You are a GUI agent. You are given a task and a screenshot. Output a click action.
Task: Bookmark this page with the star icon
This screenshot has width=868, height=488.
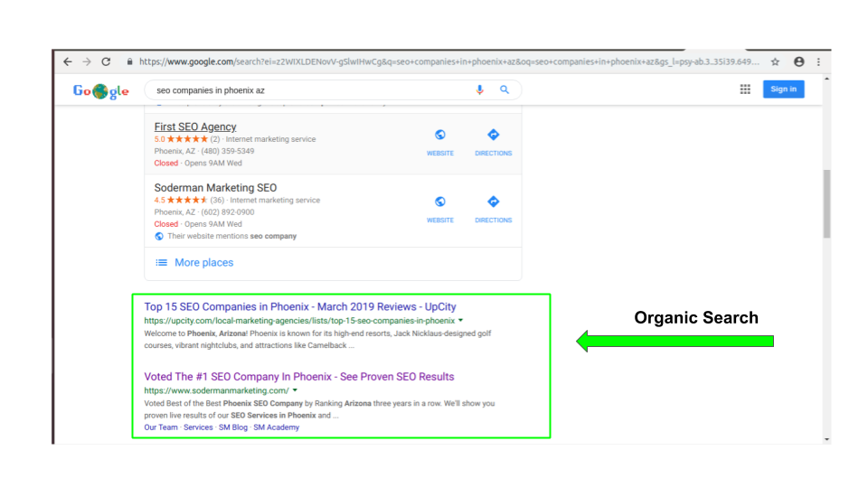click(x=775, y=62)
